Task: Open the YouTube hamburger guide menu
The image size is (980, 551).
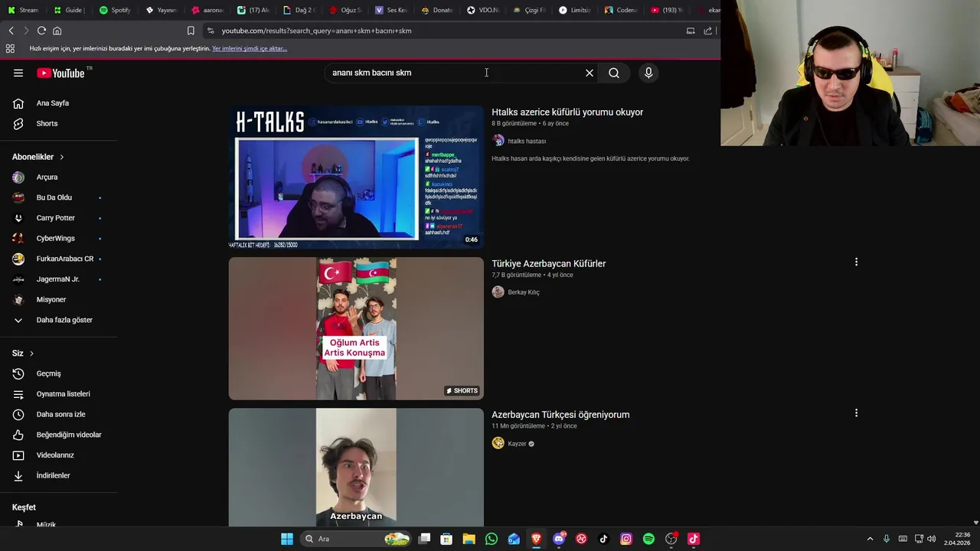Action: [18, 73]
